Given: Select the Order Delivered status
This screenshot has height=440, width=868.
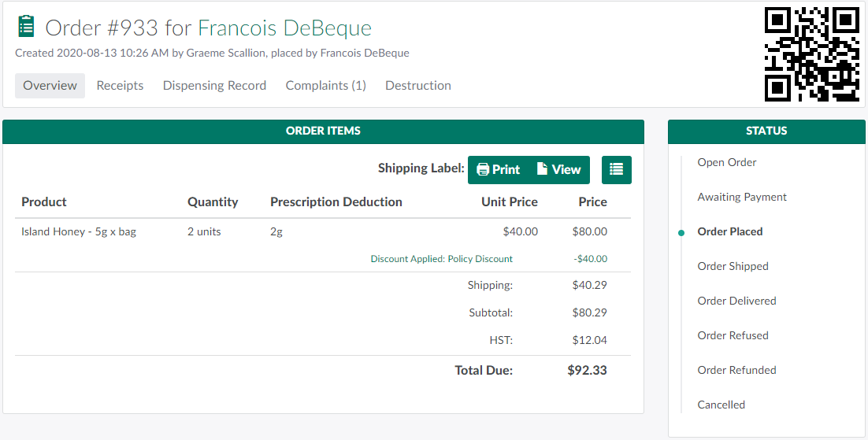Looking at the screenshot, I should click(736, 301).
